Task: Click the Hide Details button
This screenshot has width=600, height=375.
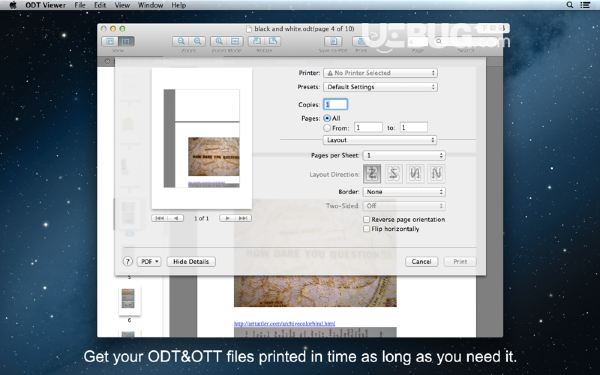Action: pos(191,261)
